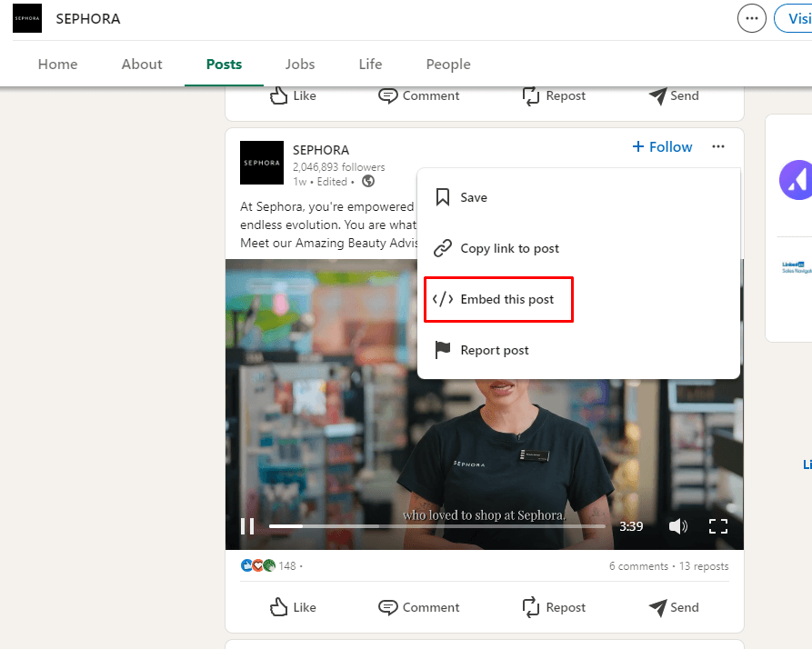This screenshot has width=812, height=649.
Task: Pause the Sephora video
Action: tap(247, 526)
